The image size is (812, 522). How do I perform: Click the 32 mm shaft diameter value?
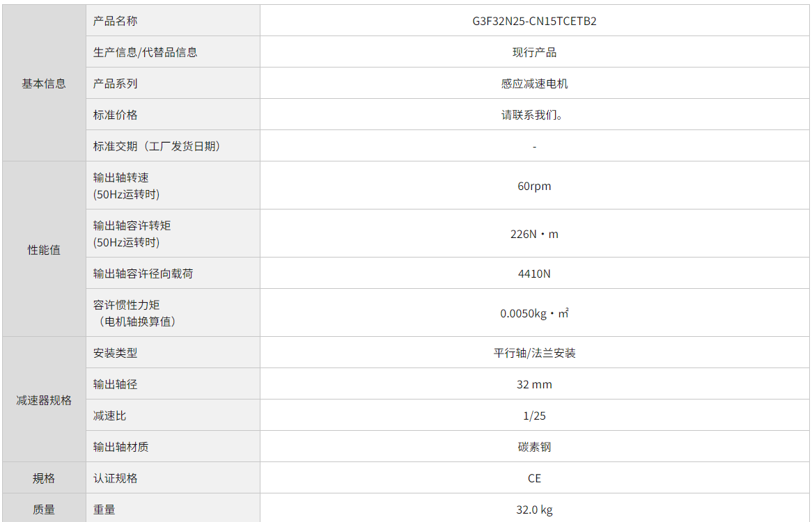534,384
